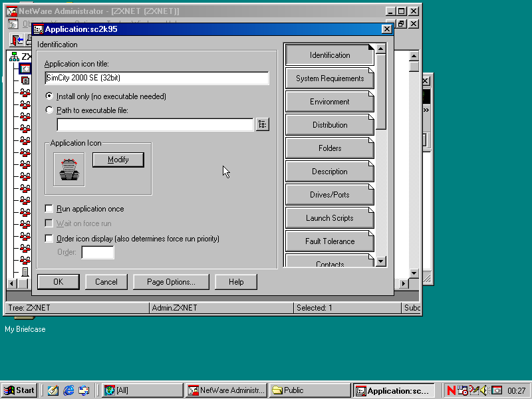Click the "Selected: 1" status text
This screenshot has width=532, height=399.
314,308
